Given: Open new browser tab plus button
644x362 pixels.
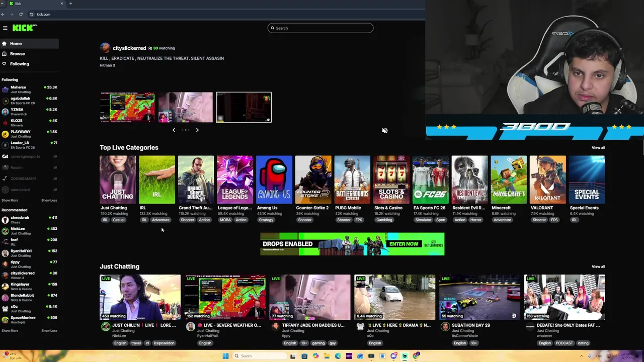Looking at the screenshot, I should pos(70,4).
